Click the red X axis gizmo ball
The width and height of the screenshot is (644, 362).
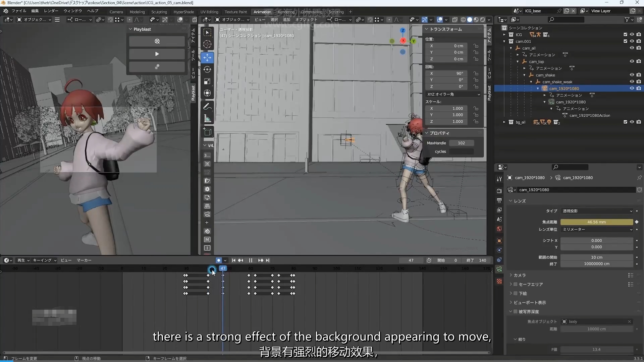point(403,41)
